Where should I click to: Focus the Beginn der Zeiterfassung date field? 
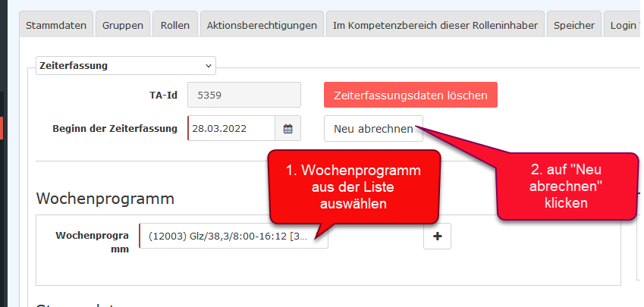pyautogui.click(x=231, y=129)
